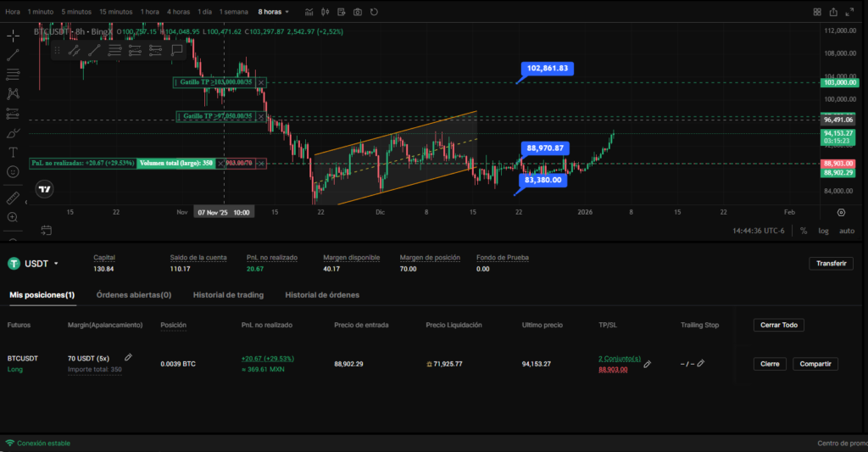Open the emoji sticker tool
The width and height of the screenshot is (868, 452).
pyautogui.click(x=13, y=171)
